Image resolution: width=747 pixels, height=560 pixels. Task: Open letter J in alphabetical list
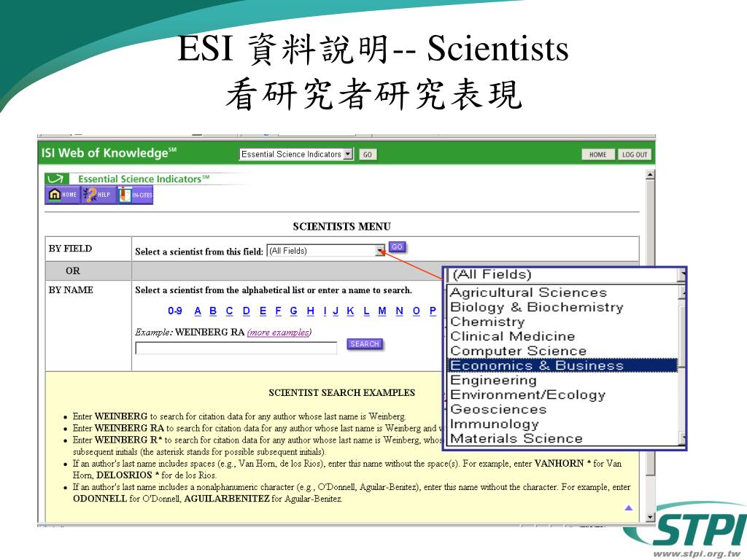click(x=336, y=311)
